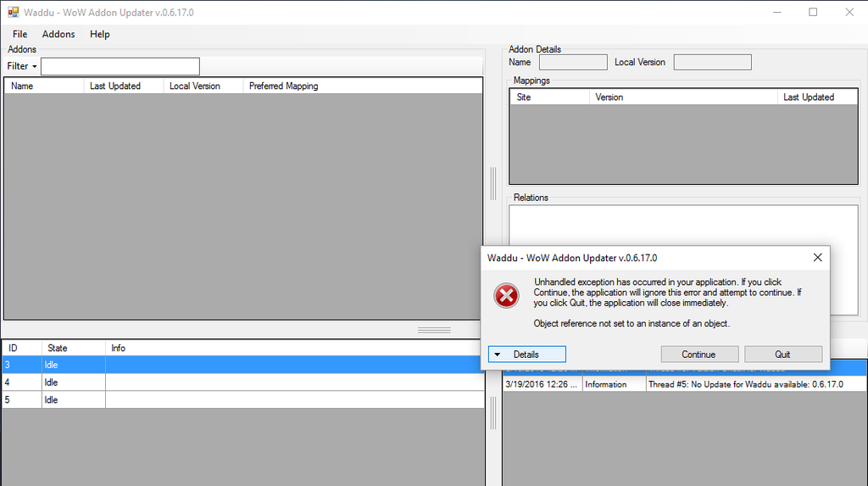868x486 pixels.
Task: Click the Information cell in log row
Action: tap(614, 384)
